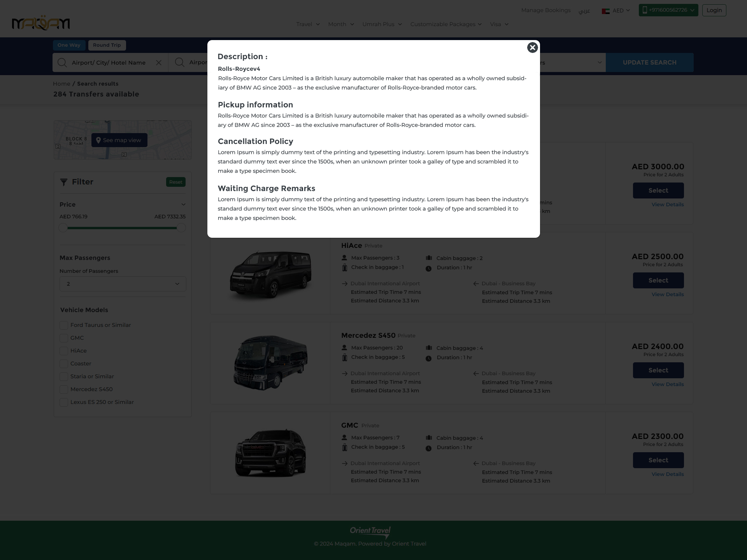Click the maximum price slider handle

click(181, 228)
